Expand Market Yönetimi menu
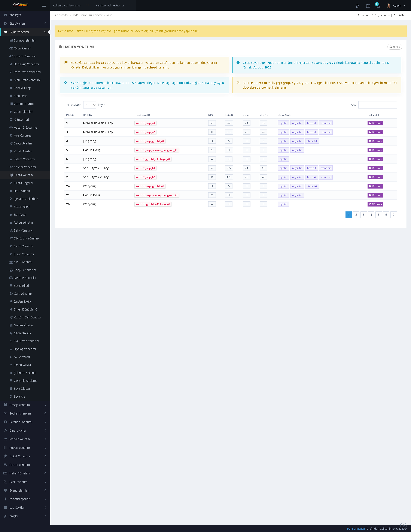Image resolution: width=411 pixels, height=532 pixels. (x=25, y=439)
